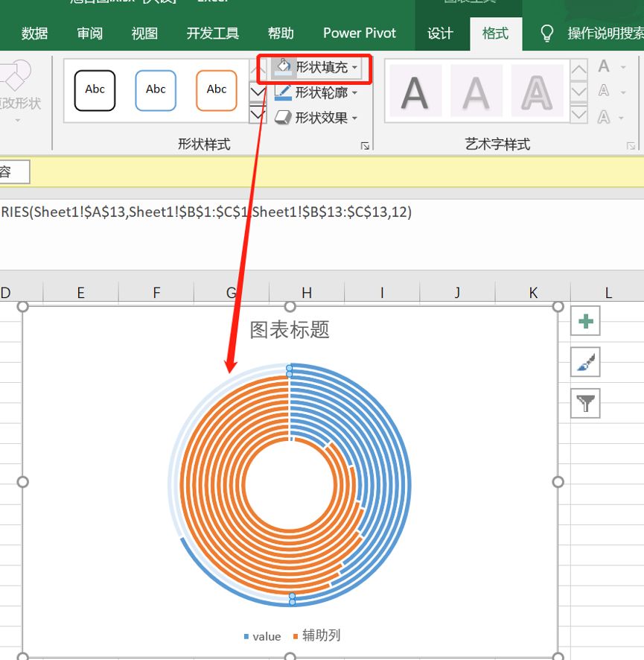The width and height of the screenshot is (644, 660).
Task: Click the left-middle chart resize handle
Action: point(23,482)
